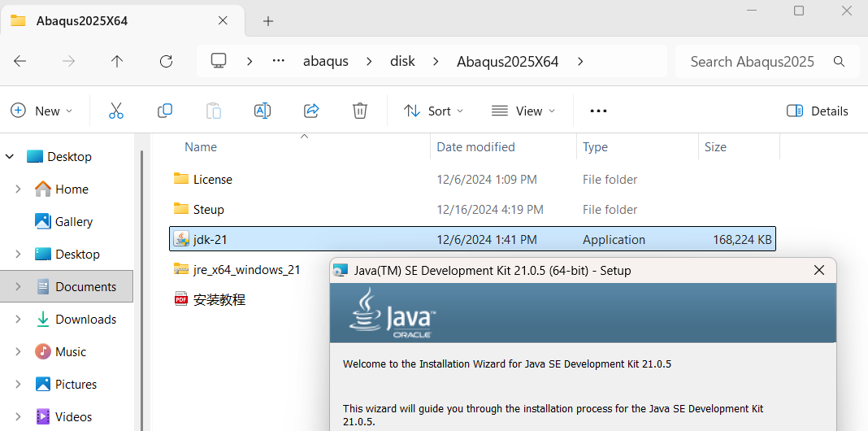Click the 168,224 KB size cell

[742, 240]
